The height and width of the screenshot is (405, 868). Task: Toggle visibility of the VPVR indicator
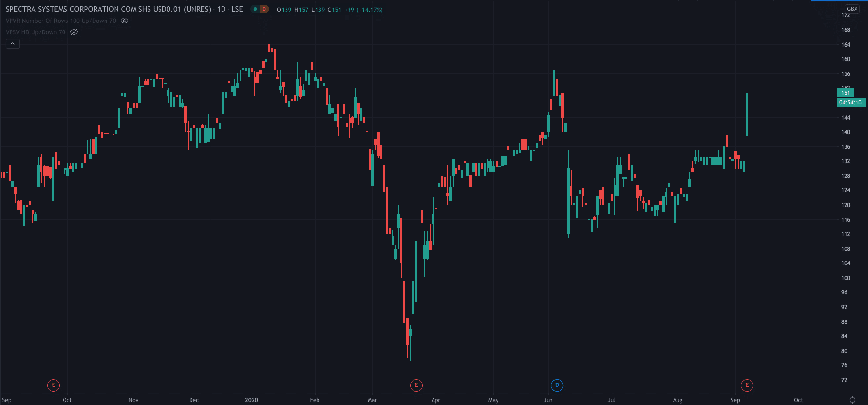[125, 21]
